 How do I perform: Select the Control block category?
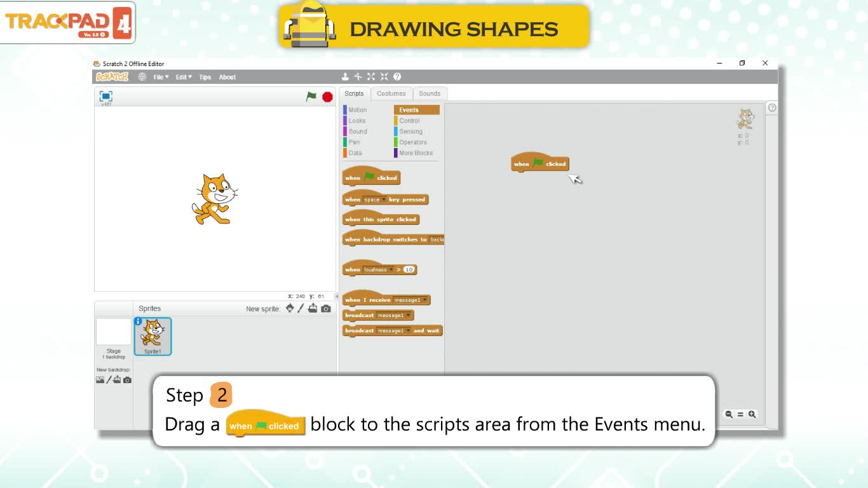click(x=416, y=121)
